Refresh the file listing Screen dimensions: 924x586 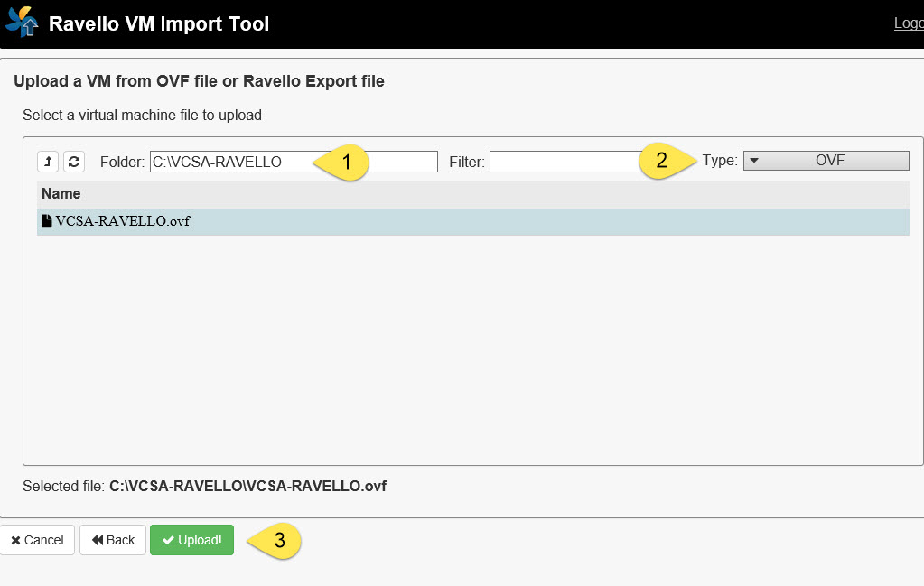point(73,162)
